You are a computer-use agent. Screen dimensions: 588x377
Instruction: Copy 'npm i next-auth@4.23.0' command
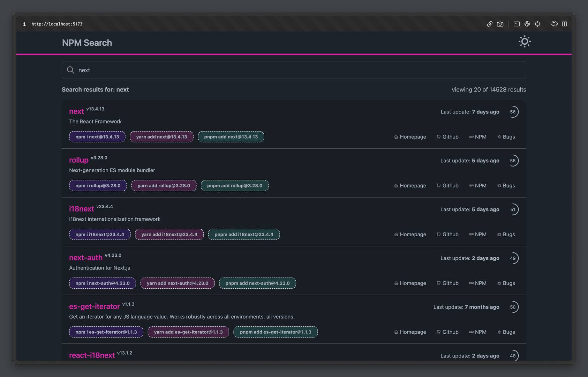click(103, 283)
